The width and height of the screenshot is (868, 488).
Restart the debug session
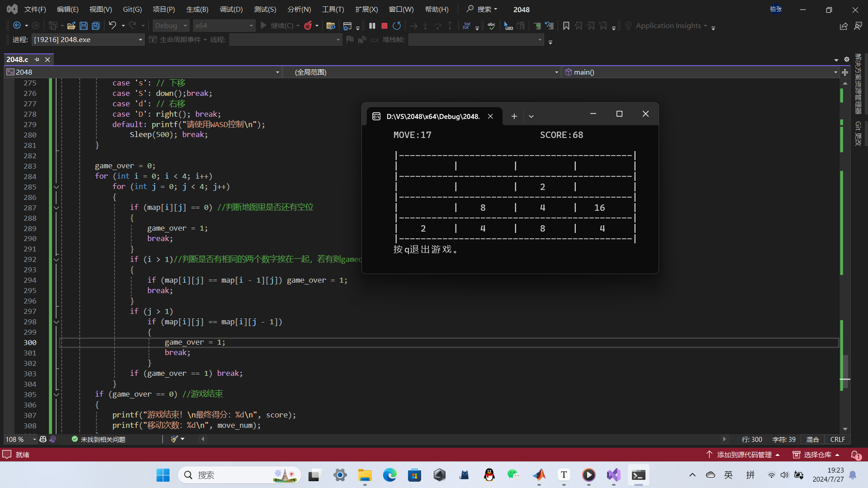(x=397, y=26)
